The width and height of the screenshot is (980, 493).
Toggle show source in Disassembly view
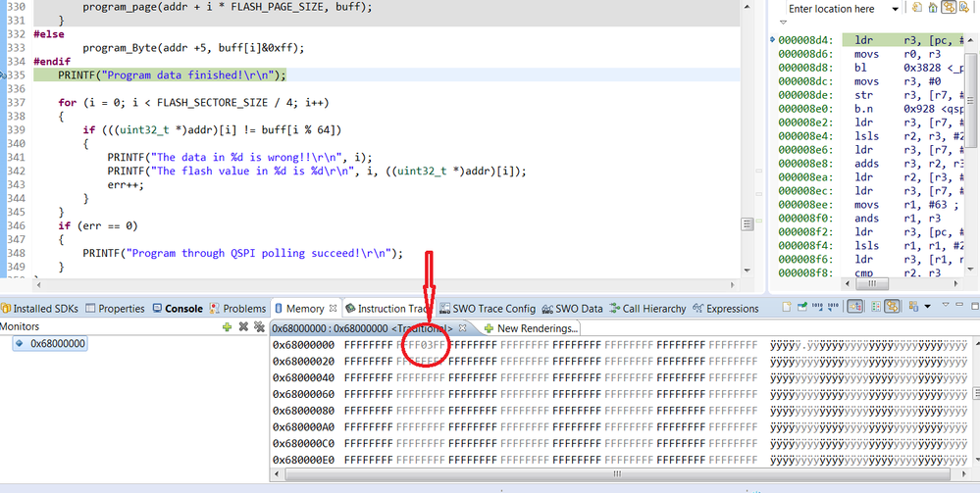pyautogui.click(x=964, y=8)
